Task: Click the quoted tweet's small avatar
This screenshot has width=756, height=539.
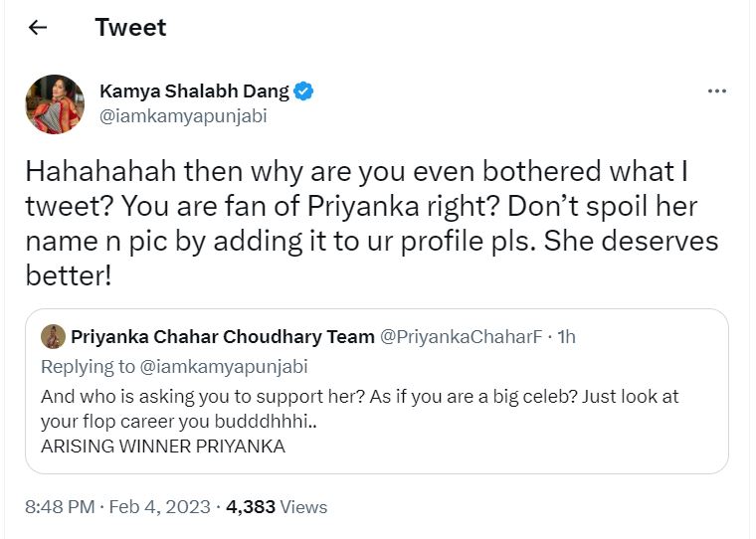Action: click(x=53, y=337)
